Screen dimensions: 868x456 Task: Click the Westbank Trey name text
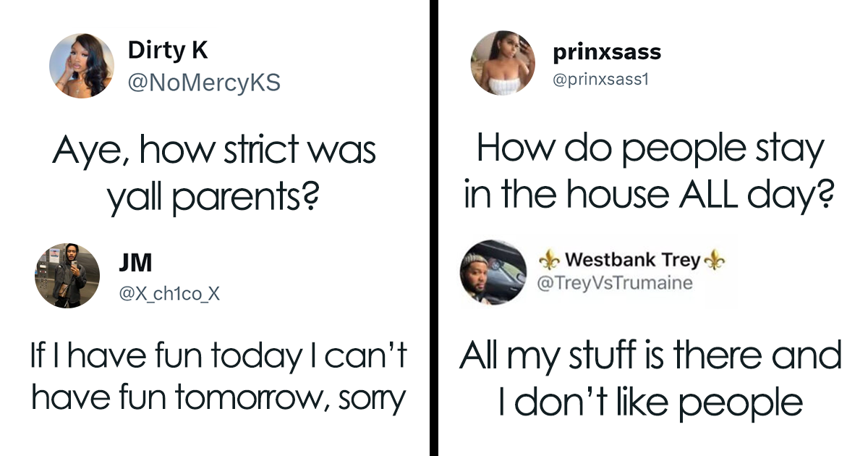click(634, 259)
